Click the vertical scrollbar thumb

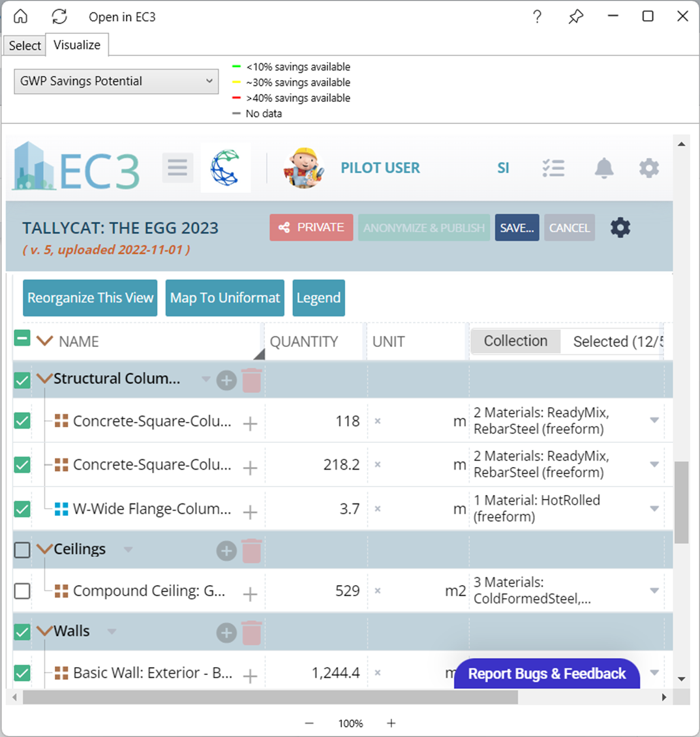[681, 502]
